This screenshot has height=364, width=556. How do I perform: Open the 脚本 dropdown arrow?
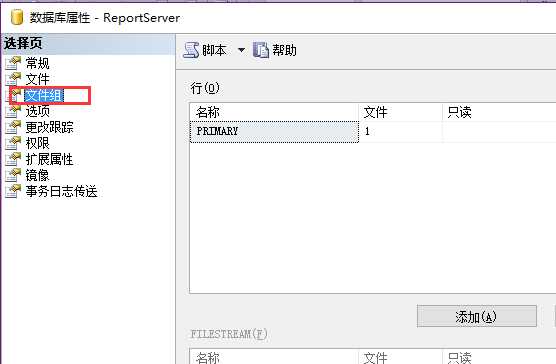pyautogui.click(x=241, y=50)
